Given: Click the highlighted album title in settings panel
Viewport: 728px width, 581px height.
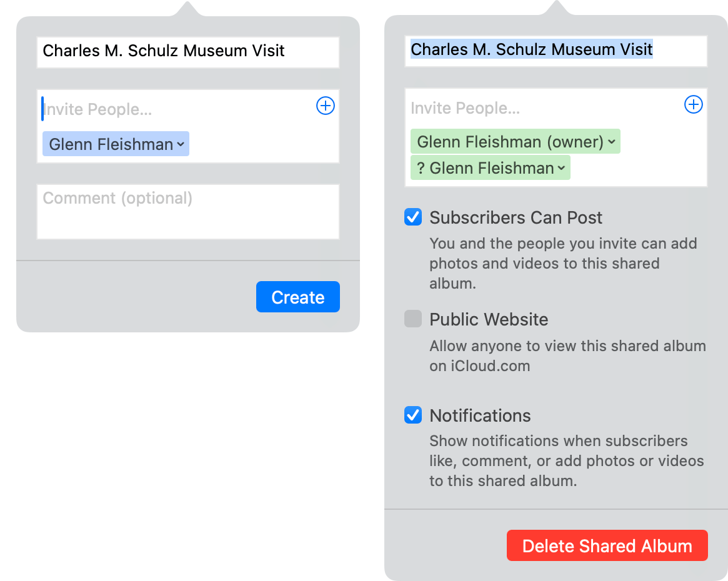Looking at the screenshot, I should coord(531,50).
